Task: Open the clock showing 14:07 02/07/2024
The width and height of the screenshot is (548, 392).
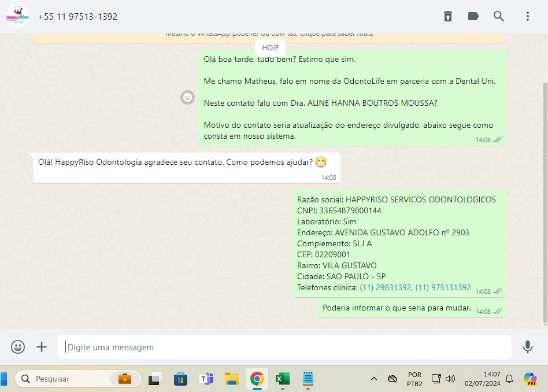Action: pos(482,379)
